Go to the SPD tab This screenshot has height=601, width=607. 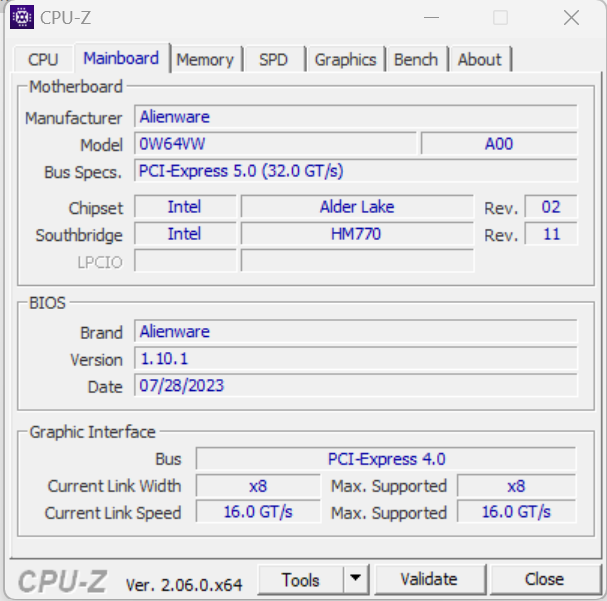click(x=273, y=60)
